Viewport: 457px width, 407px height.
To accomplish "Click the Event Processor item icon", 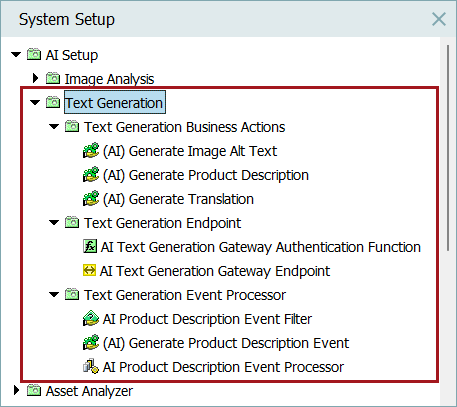I will (91, 367).
